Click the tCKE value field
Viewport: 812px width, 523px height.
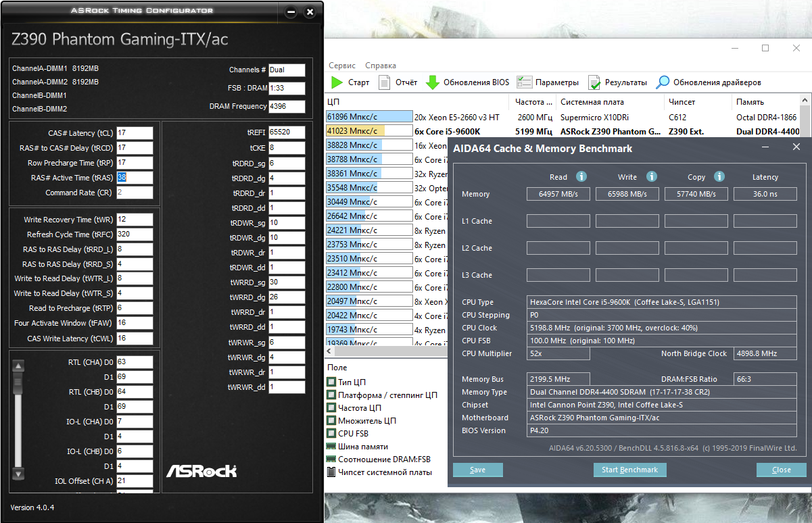click(287, 147)
